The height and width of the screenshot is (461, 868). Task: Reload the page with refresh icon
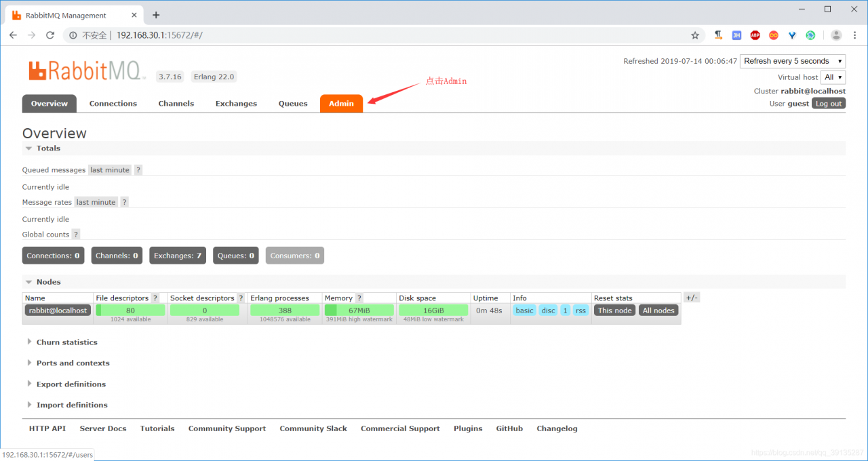(x=50, y=35)
